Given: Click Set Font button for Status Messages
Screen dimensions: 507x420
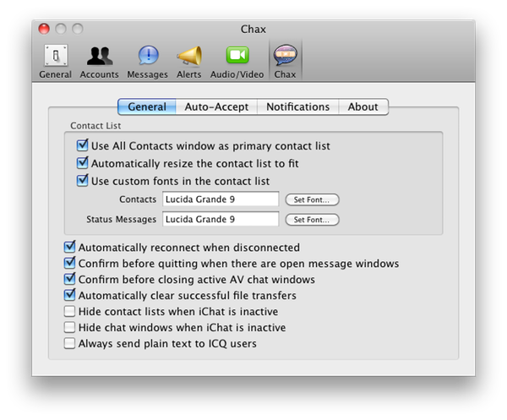Looking at the screenshot, I should (312, 220).
